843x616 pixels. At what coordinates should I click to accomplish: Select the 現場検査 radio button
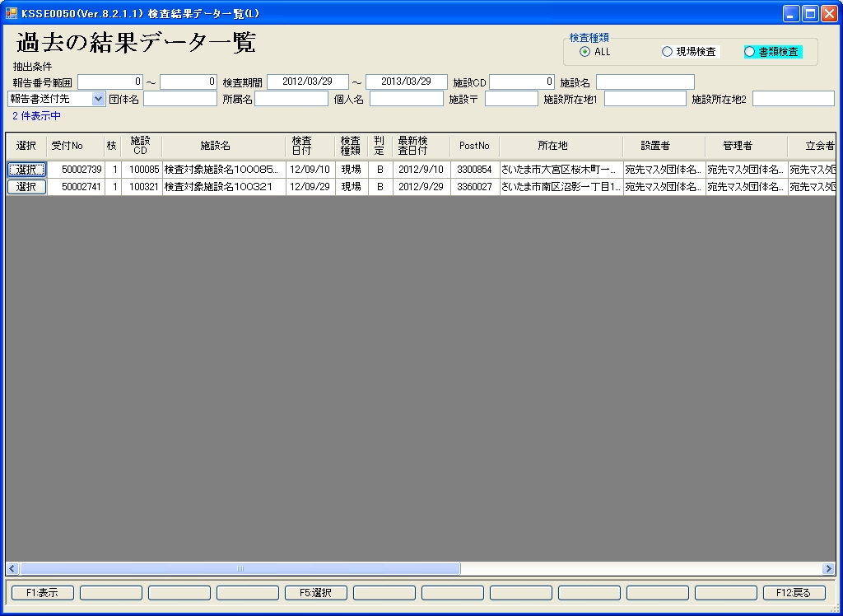coord(667,52)
